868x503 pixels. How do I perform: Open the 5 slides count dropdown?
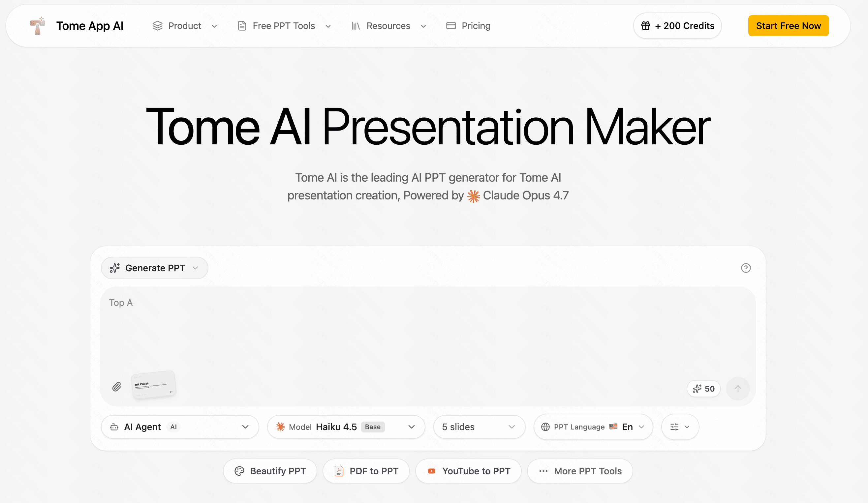[479, 427]
